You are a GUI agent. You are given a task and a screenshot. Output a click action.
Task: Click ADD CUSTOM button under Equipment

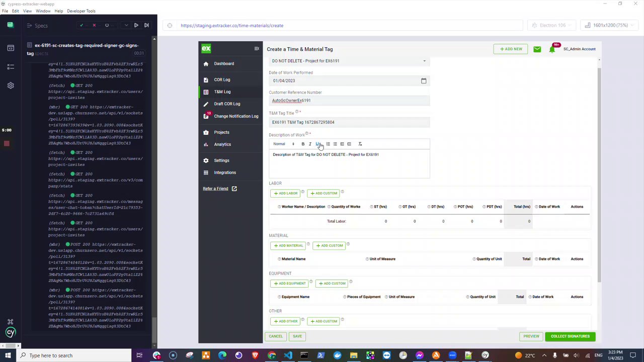pos(332,283)
